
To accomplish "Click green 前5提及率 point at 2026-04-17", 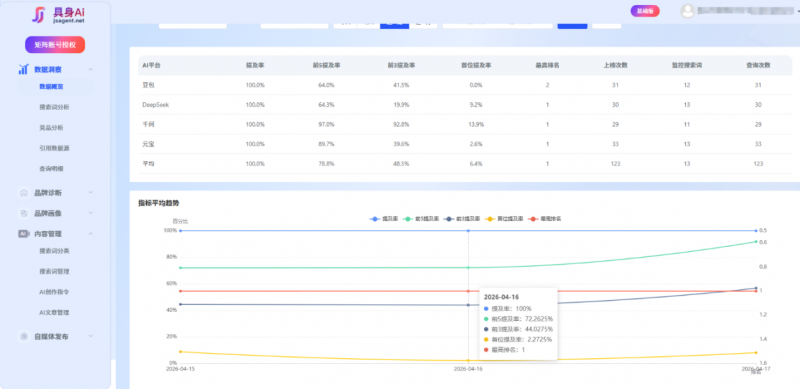I will (756, 241).
